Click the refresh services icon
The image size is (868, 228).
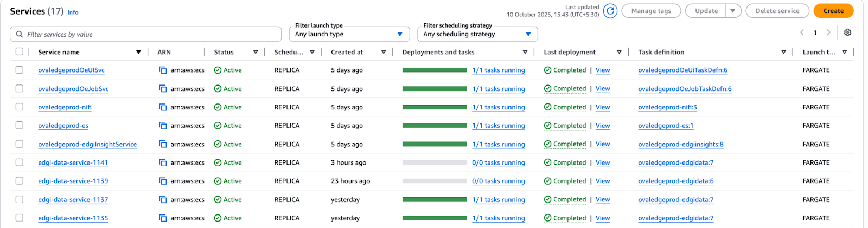[610, 11]
